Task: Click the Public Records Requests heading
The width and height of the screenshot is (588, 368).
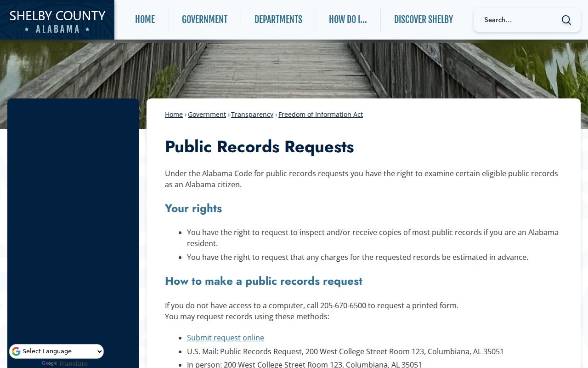Action: pos(260,147)
